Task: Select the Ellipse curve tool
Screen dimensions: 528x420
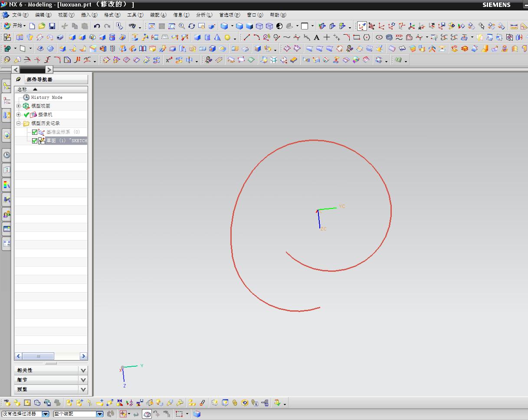Action: click(x=379, y=37)
